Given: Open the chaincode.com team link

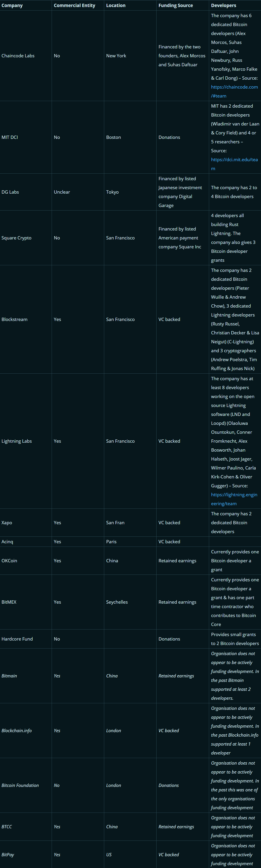Looking at the screenshot, I should [234, 91].
